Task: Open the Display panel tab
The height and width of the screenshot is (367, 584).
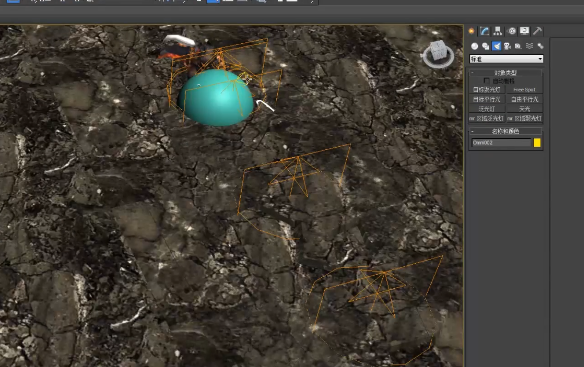Action: [524, 31]
